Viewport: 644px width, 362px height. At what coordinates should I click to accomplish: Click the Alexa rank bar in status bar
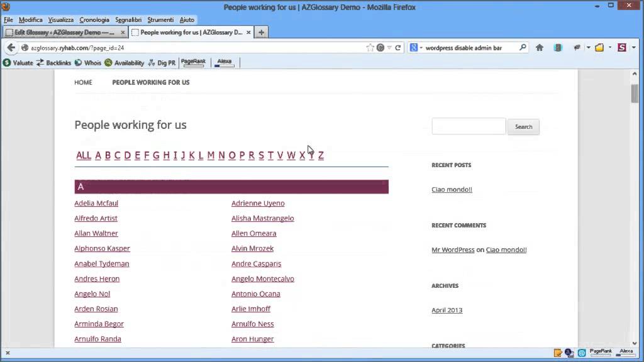pos(626,353)
